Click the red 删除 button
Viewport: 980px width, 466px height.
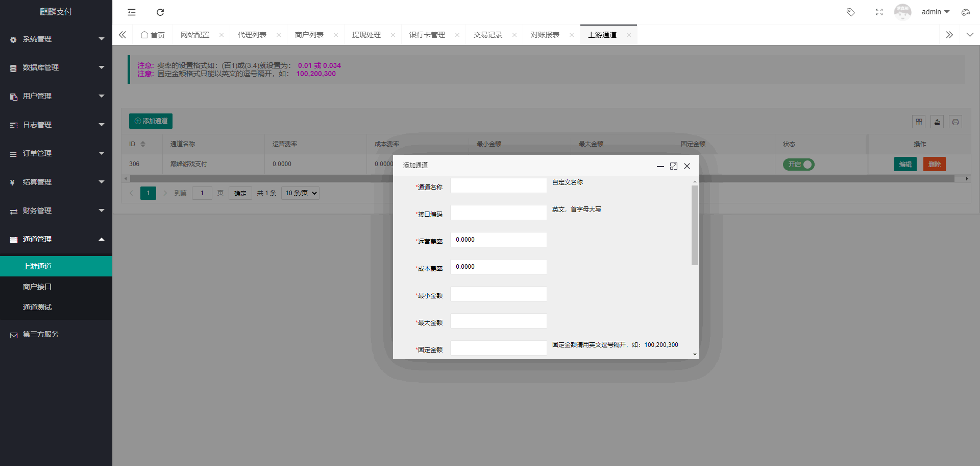point(934,164)
